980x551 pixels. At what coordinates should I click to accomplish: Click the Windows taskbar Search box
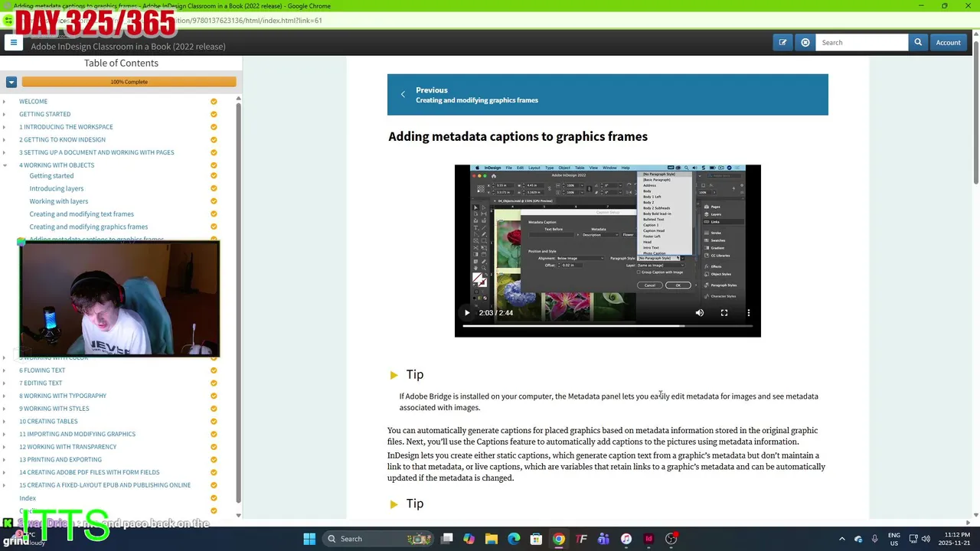point(377,539)
